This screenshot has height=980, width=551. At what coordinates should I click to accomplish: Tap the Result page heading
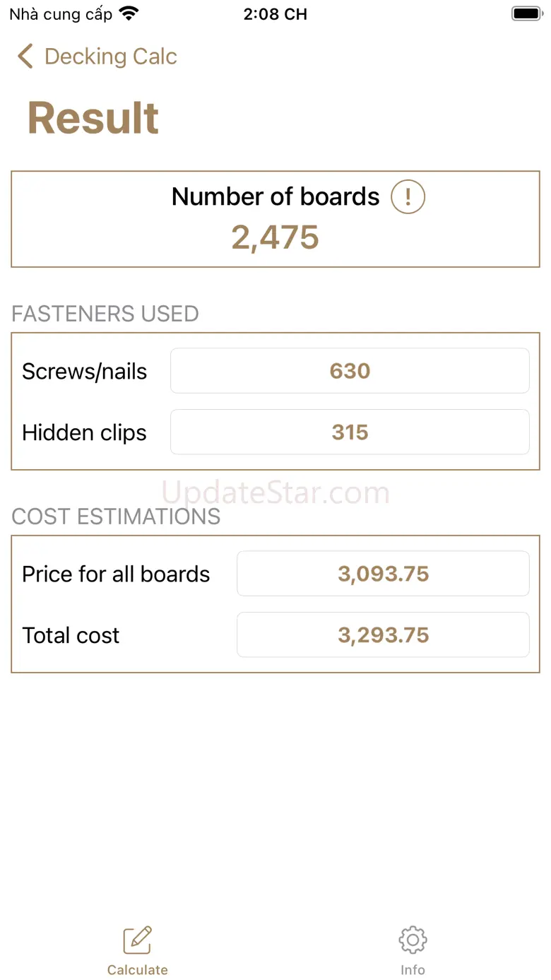point(93,117)
